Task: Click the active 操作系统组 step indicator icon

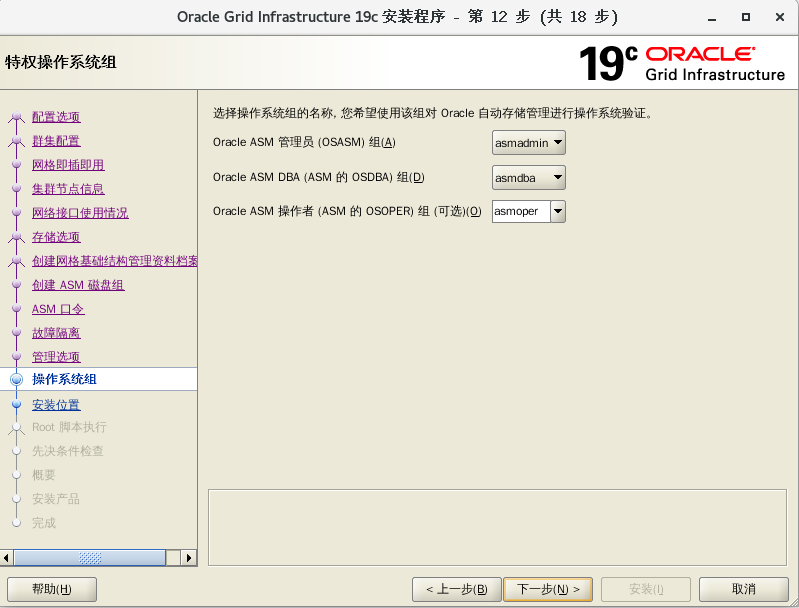Action: 16,379
